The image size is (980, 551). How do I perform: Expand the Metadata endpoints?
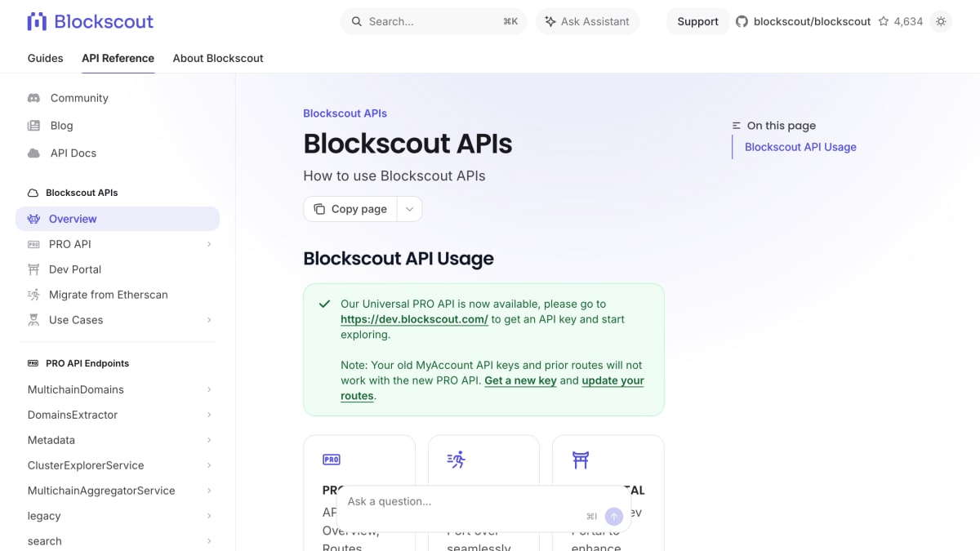[209, 440]
